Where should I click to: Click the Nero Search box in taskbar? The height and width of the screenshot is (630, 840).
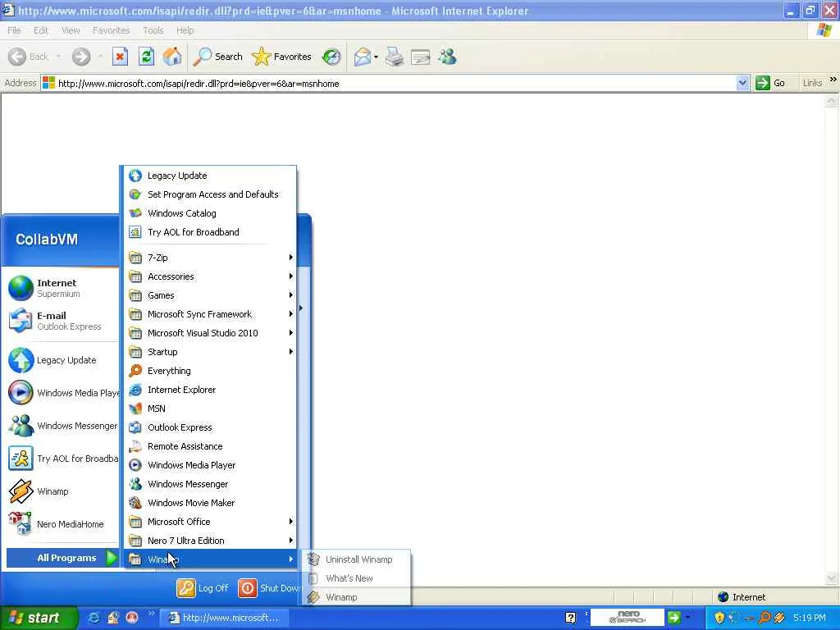pos(628,618)
